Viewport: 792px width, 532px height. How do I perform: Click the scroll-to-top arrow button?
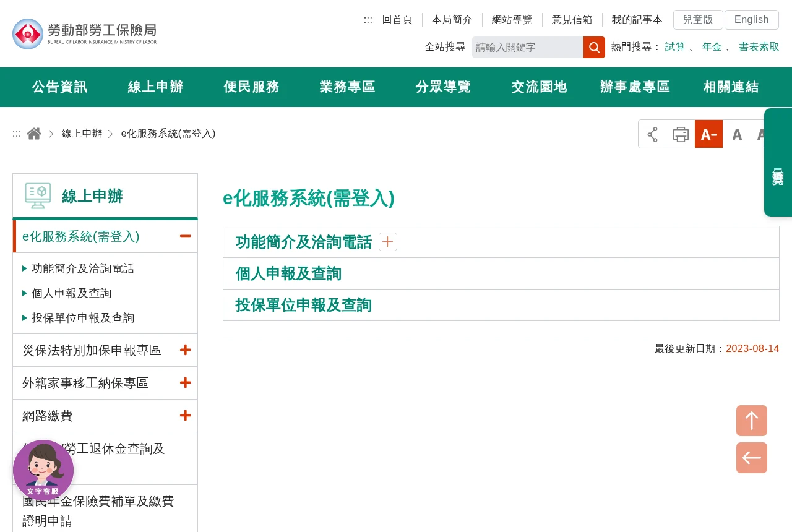[x=752, y=421]
